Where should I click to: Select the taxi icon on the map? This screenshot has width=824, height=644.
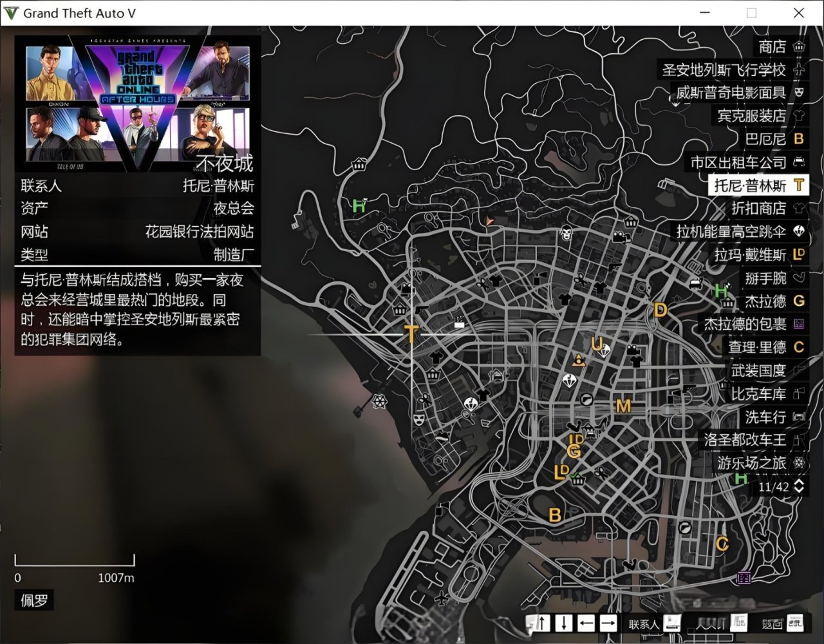click(696, 284)
